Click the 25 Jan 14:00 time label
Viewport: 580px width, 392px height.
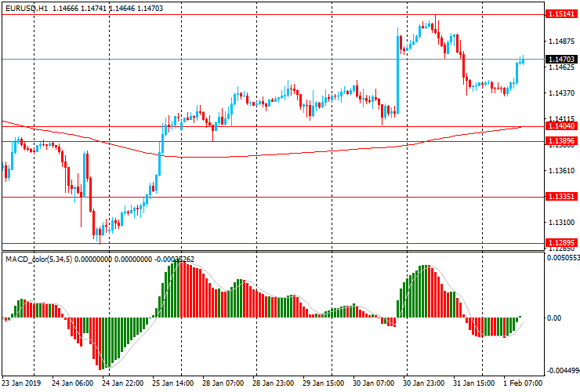(172, 384)
